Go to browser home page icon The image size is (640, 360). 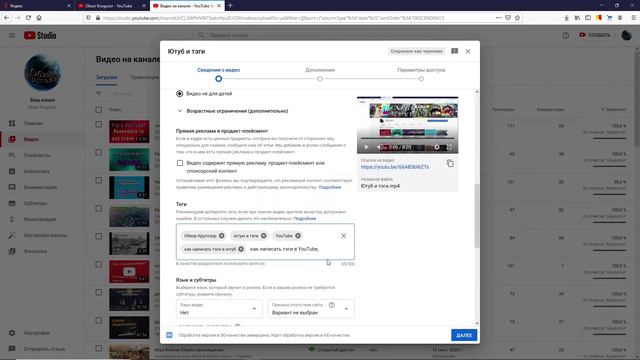[x=39, y=18]
